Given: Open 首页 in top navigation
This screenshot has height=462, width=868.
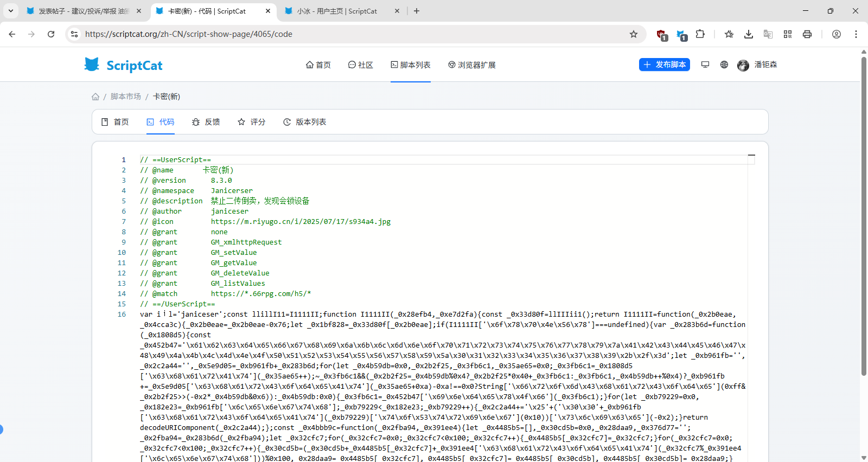Looking at the screenshot, I should pyautogui.click(x=318, y=65).
